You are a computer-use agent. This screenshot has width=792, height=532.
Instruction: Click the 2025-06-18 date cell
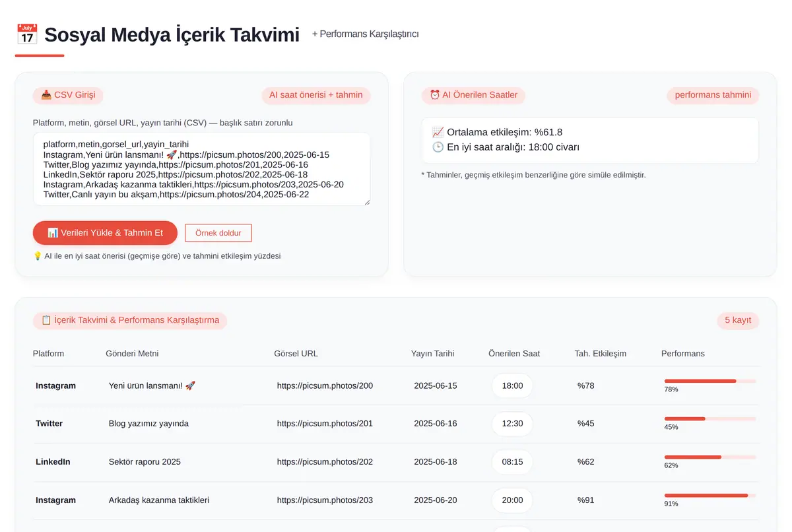[x=436, y=462]
